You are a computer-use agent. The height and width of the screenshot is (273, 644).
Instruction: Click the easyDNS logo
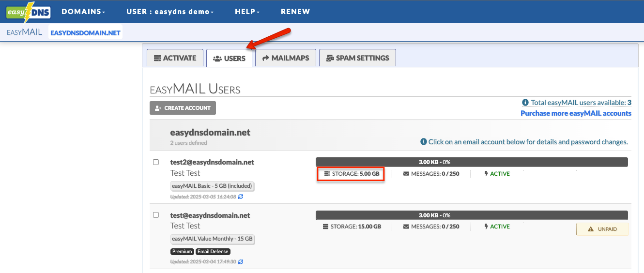[x=28, y=12]
